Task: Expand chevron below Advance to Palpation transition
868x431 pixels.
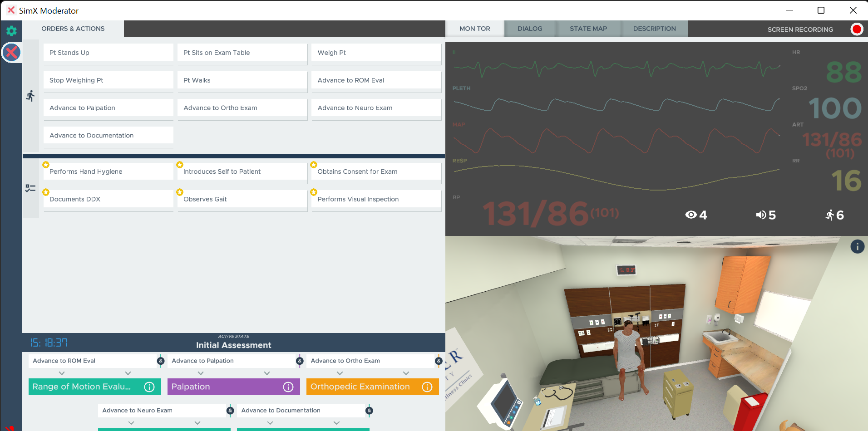Action: click(x=201, y=373)
